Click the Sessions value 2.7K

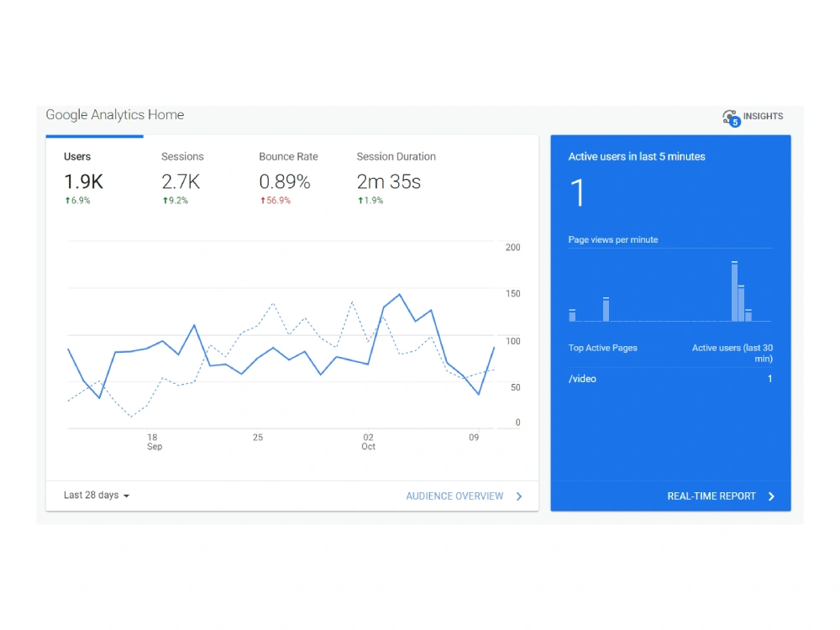[181, 182]
